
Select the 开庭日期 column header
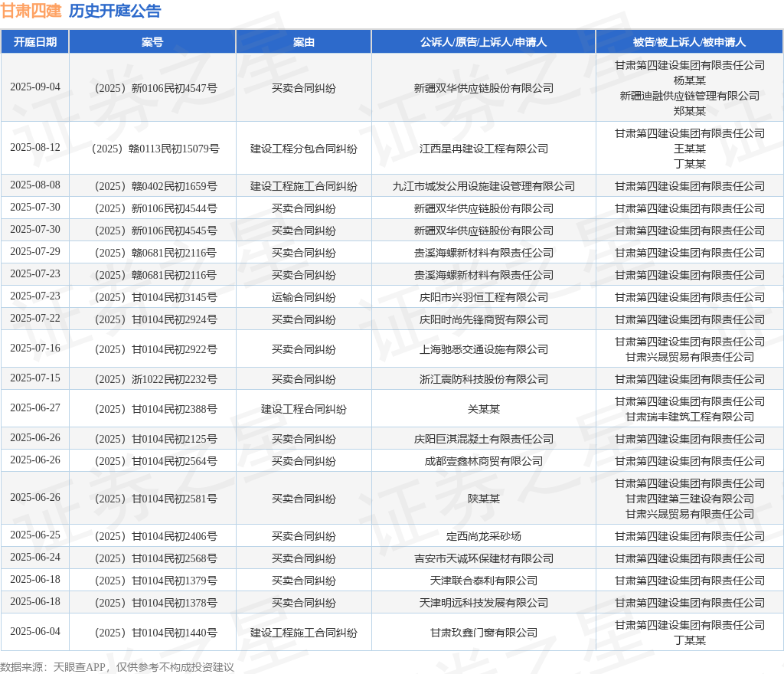coord(35,42)
